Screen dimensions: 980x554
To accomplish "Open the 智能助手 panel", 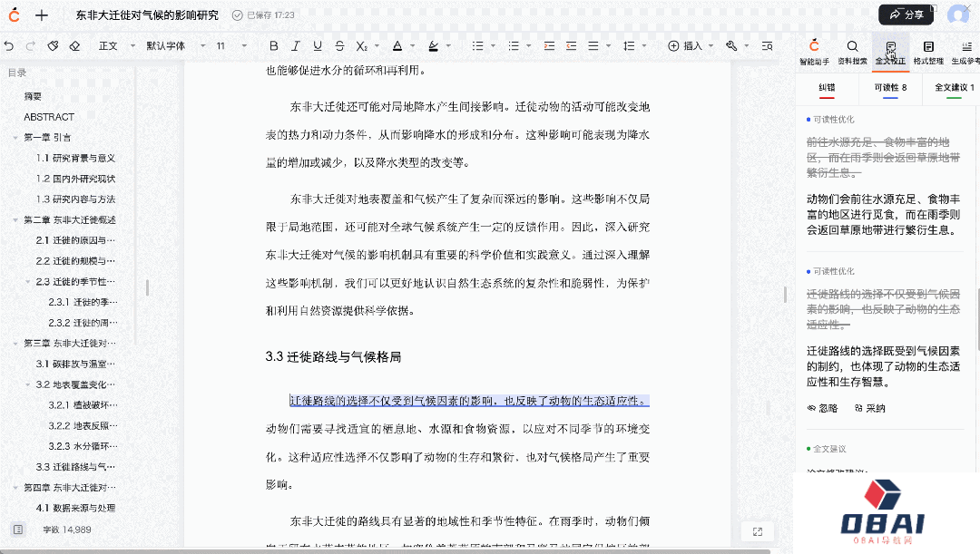I will pos(814,52).
